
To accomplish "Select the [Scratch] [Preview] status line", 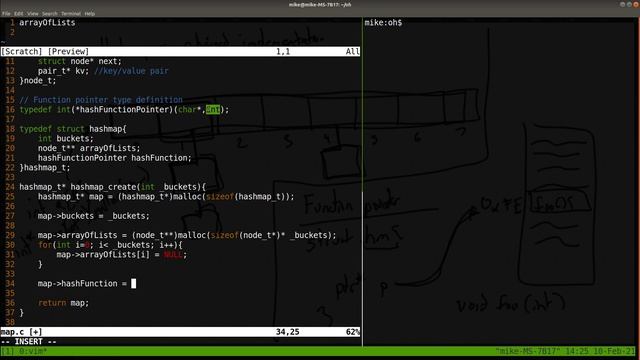I will (x=180, y=51).
